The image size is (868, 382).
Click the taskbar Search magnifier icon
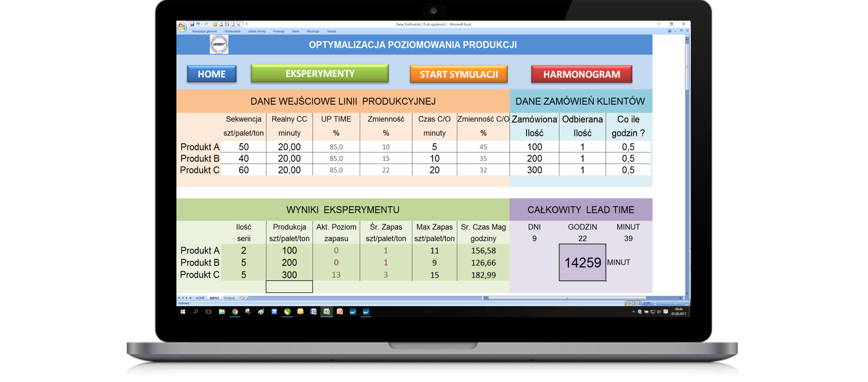pos(196,311)
